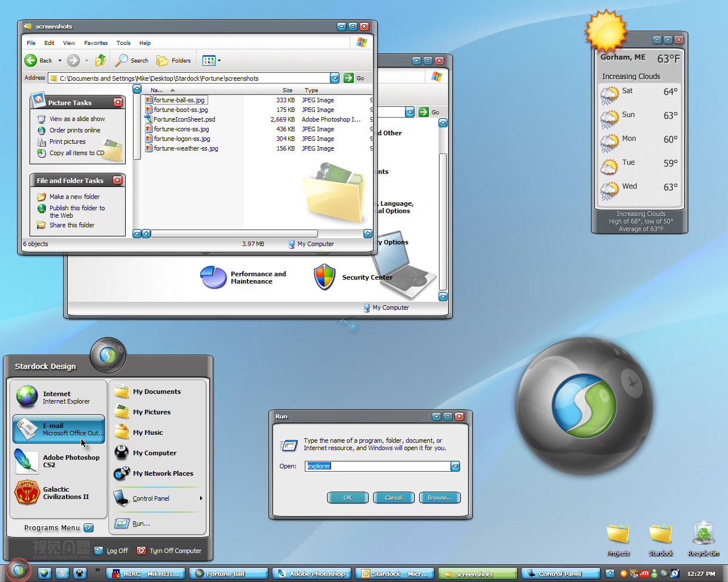Click the Start orb on taskbar

[18, 570]
